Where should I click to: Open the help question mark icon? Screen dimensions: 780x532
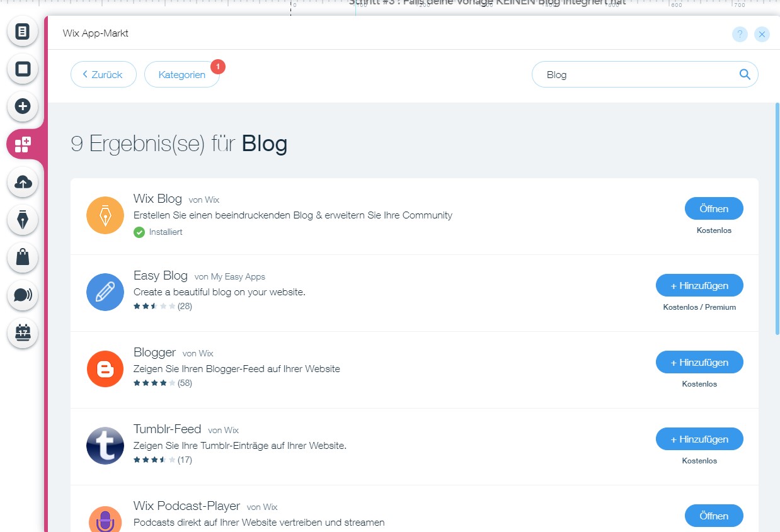739,34
